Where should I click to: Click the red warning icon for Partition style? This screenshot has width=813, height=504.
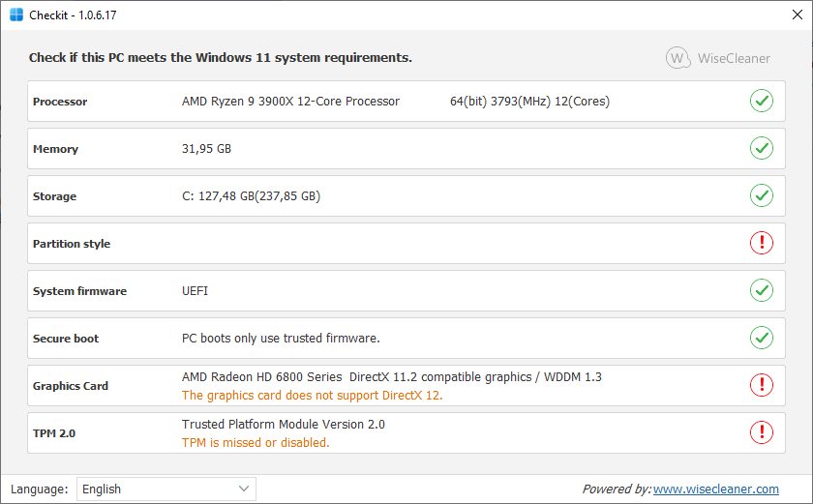pyautogui.click(x=762, y=243)
